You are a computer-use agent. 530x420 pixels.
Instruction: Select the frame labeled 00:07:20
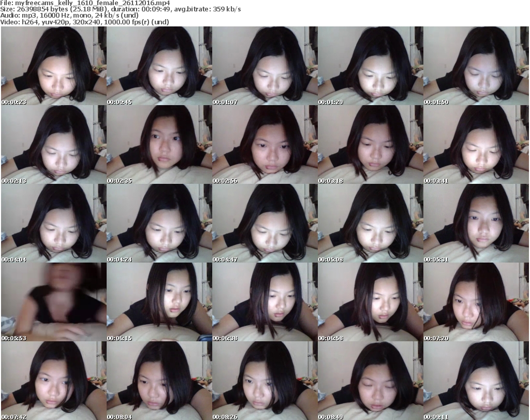tap(476, 302)
